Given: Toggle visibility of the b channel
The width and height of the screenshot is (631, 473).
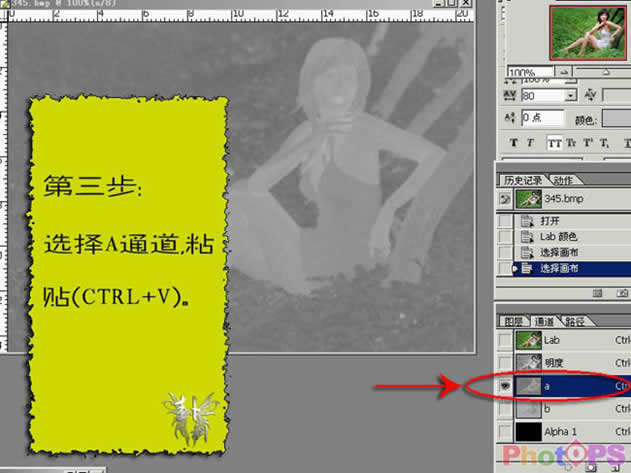Looking at the screenshot, I should pos(505,409).
